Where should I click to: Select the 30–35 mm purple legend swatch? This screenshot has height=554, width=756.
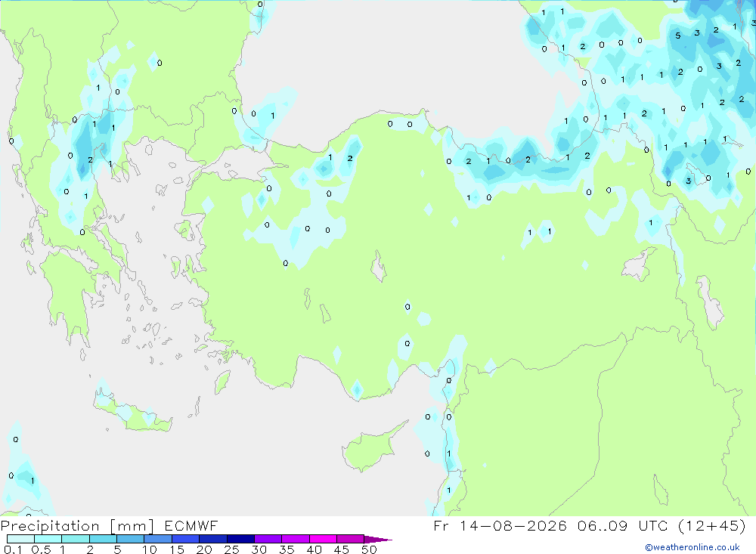[268, 539]
